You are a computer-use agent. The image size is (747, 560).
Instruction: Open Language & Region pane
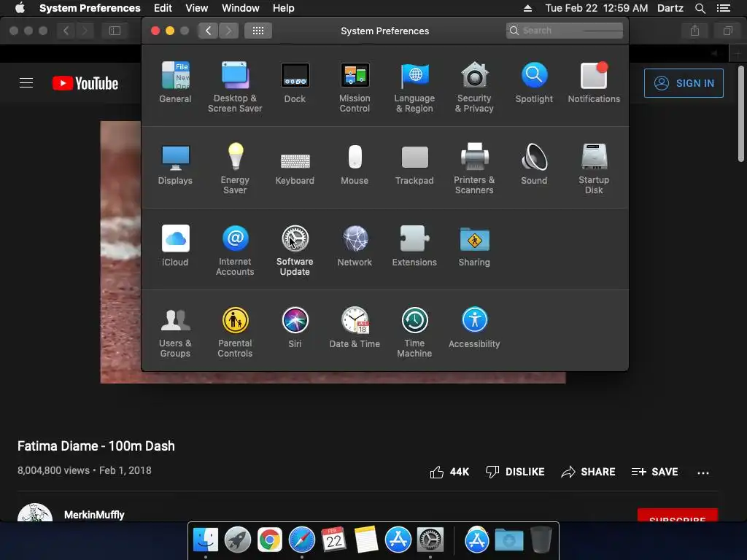[x=414, y=87]
